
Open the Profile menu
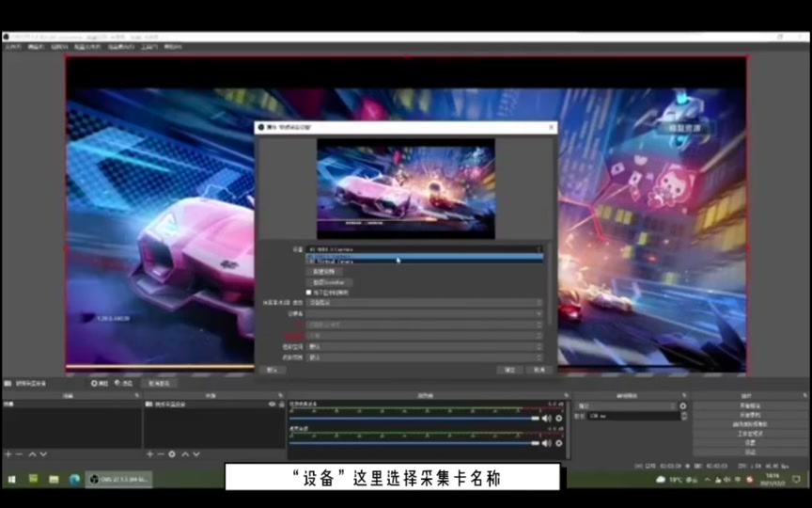[87, 47]
